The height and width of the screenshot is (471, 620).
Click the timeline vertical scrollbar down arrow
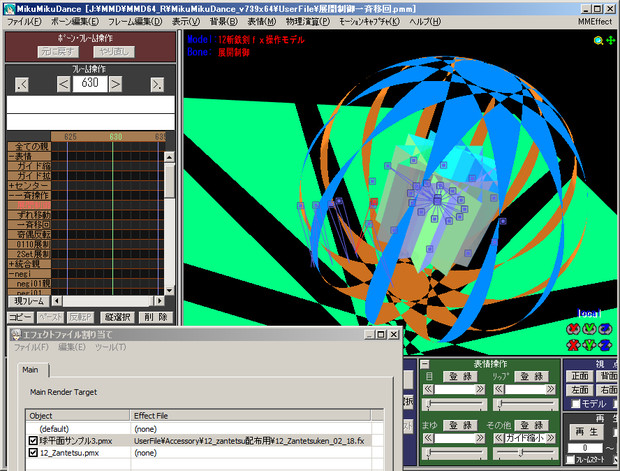[x=169, y=291]
